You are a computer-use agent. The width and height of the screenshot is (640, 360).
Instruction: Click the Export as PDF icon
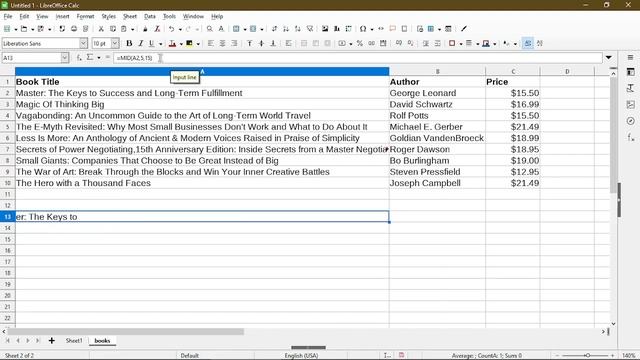pos(62,29)
